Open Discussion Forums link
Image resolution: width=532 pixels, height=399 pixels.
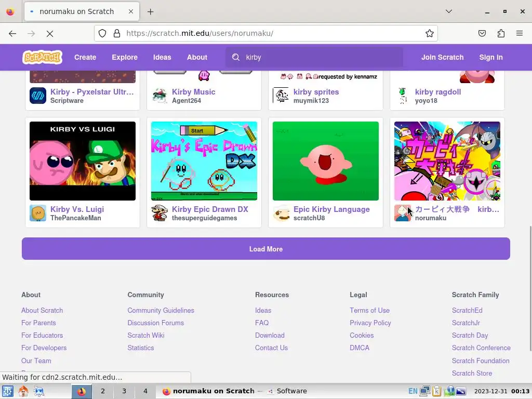tap(156, 323)
